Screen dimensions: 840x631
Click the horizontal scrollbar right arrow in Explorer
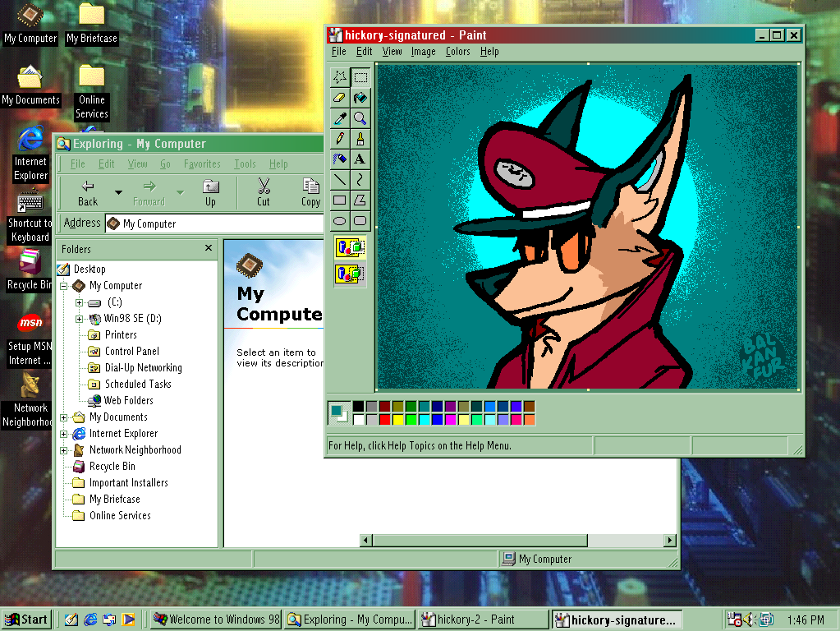tap(670, 541)
